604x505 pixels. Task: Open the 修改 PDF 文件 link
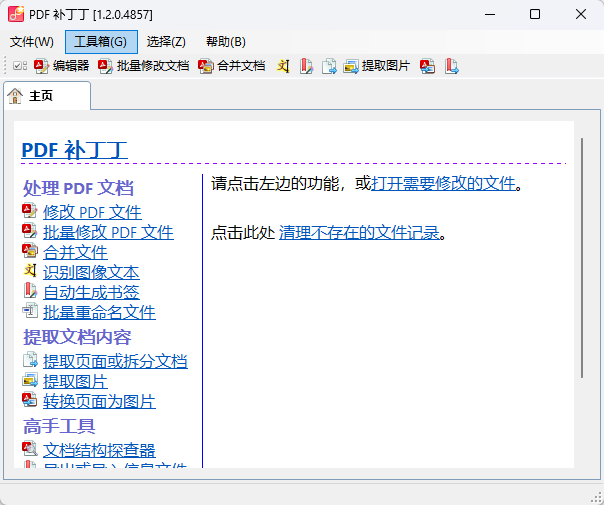(92, 212)
